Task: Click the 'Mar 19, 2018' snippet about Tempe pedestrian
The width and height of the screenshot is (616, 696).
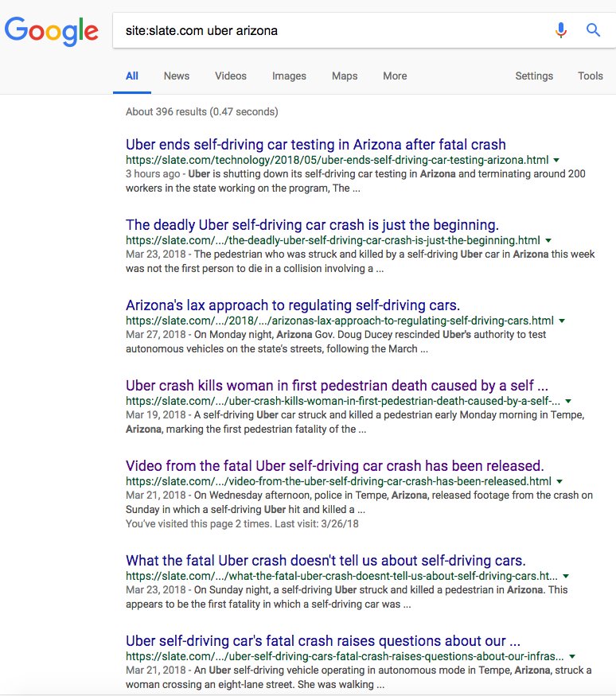Action: pyautogui.click(x=355, y=422)
